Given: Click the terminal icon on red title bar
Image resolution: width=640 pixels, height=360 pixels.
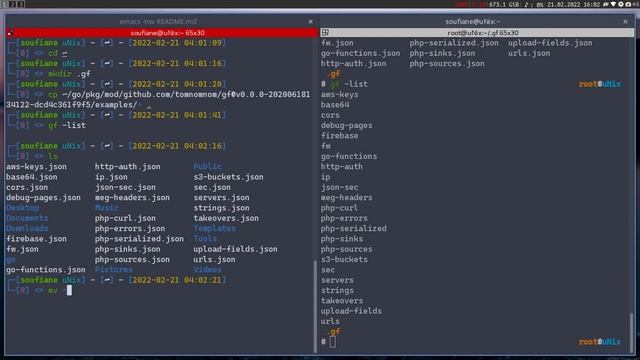Looking at the screenshot, I should point(10,33).
